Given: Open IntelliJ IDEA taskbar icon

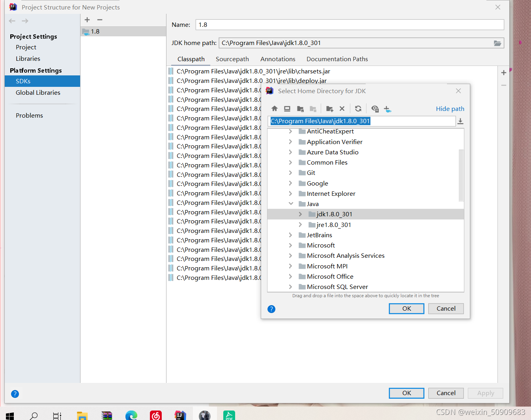Looking at the screenshot, I should [180, 416].
